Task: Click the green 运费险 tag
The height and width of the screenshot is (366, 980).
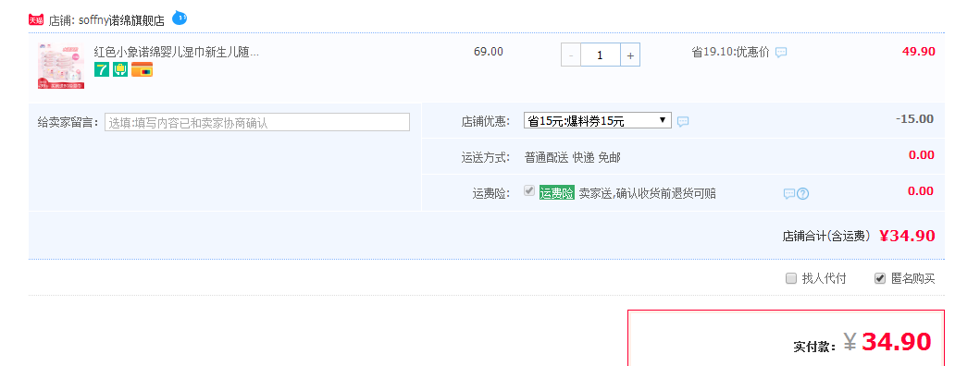Action: click(x=557, y=193)
